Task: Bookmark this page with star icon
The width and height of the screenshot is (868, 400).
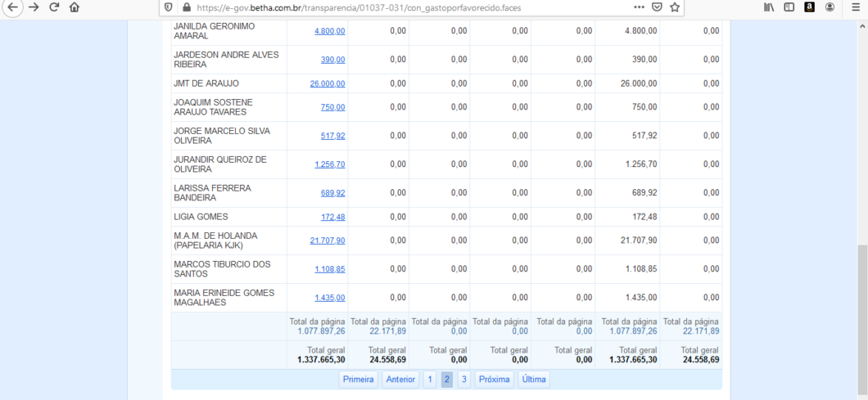Action: [675, 7]
